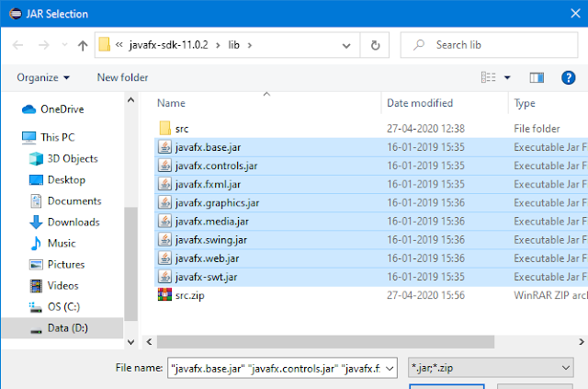Click the Forward navigation arrow
Viewport: 588px width, 389px height.
[44, 45]
